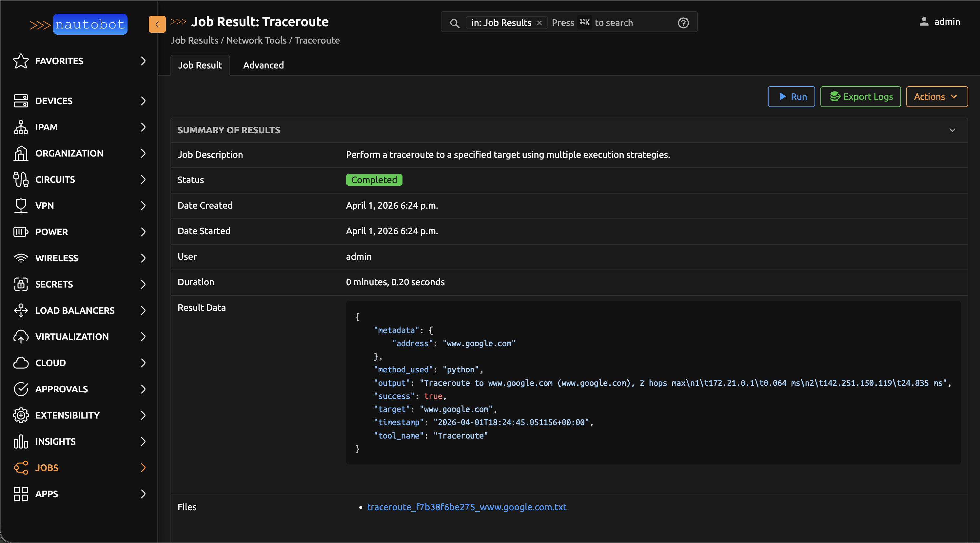This screenshot has width=980, height=543.
Task: Click the IPAM network tree icon
Action: (x=21, y=127)
